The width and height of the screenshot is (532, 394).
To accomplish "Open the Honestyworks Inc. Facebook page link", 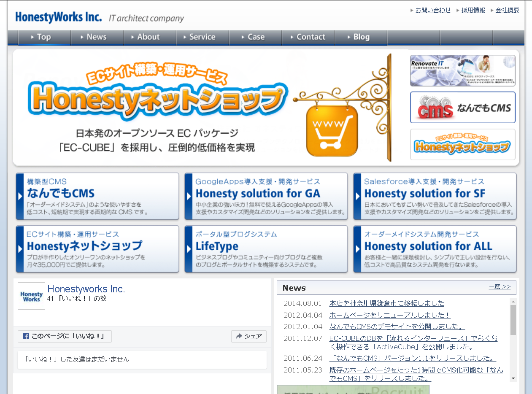I will 86,289.
